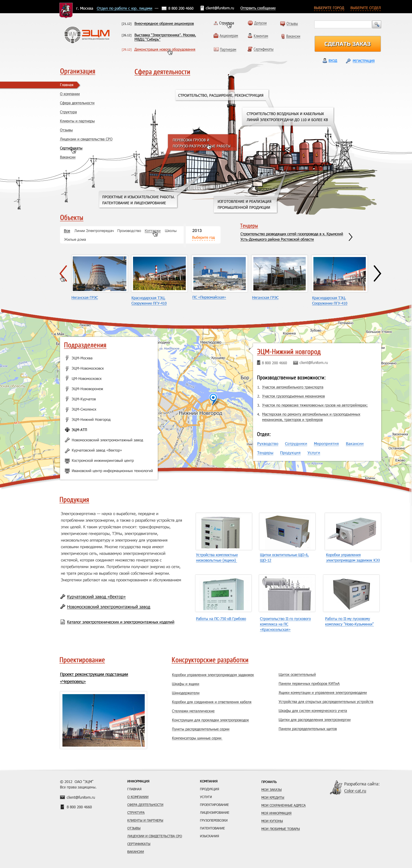Open the Няганская ГРЭС cooling tower thumbnail
The width and height of the screenshot is (412, 868).
[100, 273]
